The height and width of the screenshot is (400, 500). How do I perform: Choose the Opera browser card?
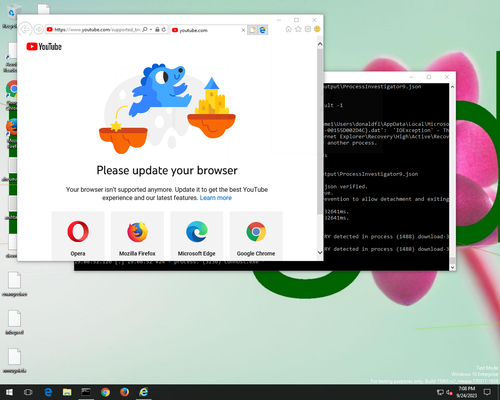(x=78, y=236)
